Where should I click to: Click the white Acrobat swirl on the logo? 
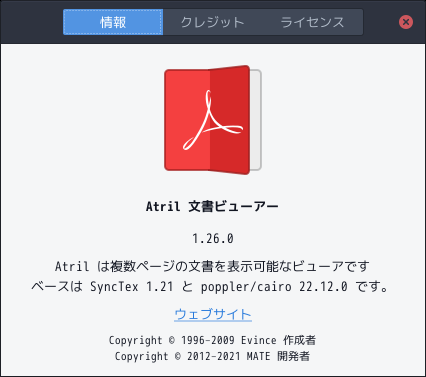[212, 120]
